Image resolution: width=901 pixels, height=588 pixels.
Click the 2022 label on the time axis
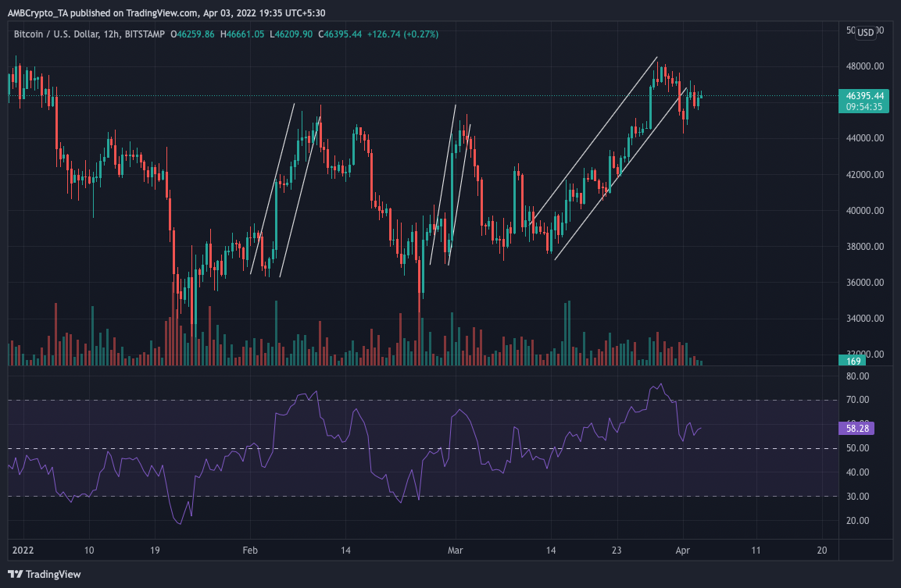21,550
